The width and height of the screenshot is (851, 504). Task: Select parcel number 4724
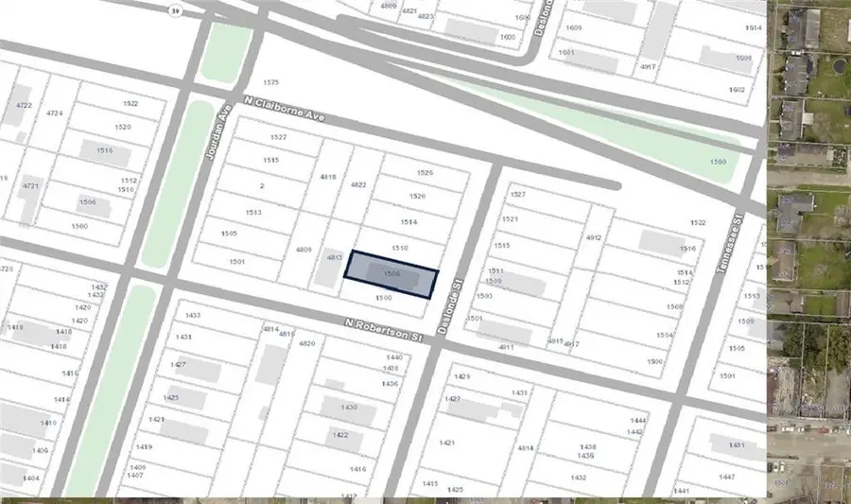54,113
